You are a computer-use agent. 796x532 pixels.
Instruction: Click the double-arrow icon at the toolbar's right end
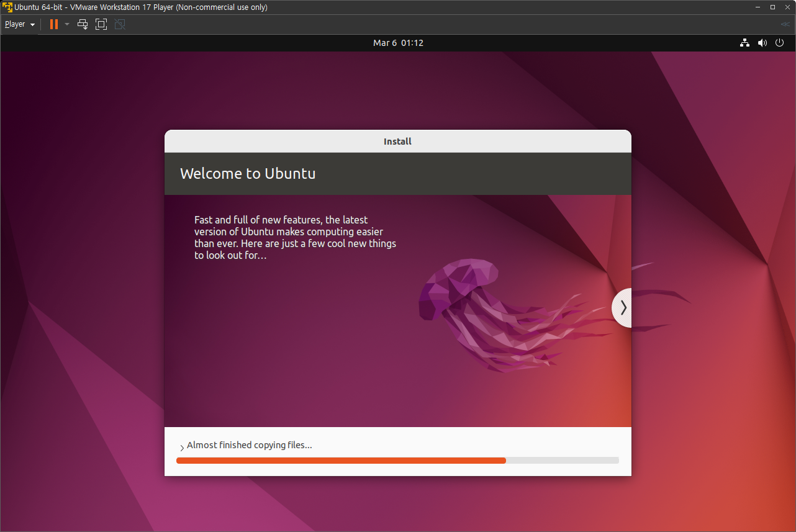tap(785, 24)
